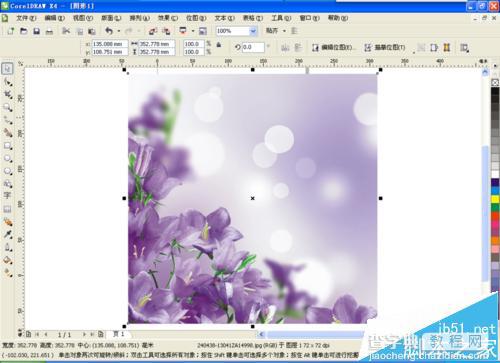Viewport: 500px width, 363px height.
Task: Open the 位图 (Bitmaps) menu
Action: click(196, 18)
